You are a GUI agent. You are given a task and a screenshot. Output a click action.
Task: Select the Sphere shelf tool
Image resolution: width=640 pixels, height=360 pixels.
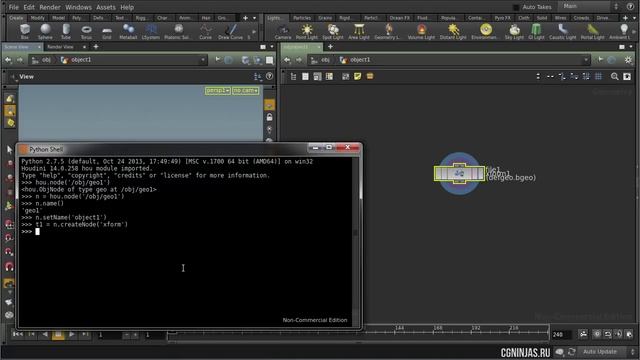(45, 31)
